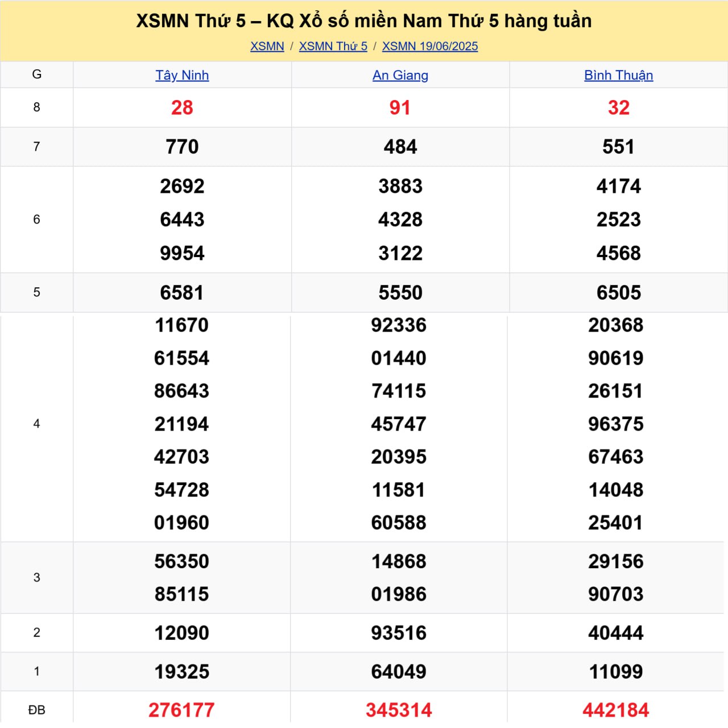Select prize 3 number 90703

click(x=616, y=594)
